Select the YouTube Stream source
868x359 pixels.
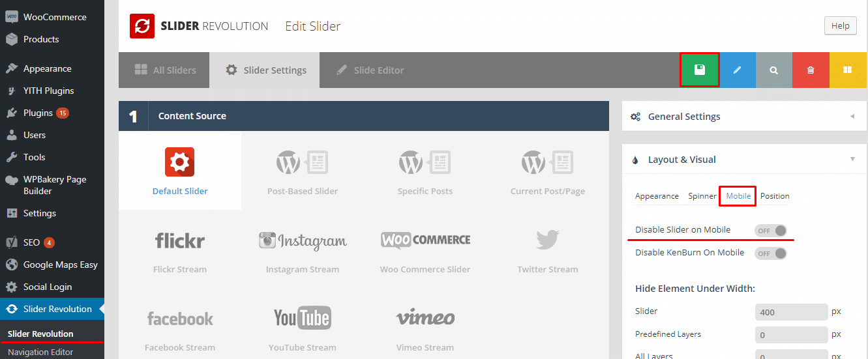(303, 328)
